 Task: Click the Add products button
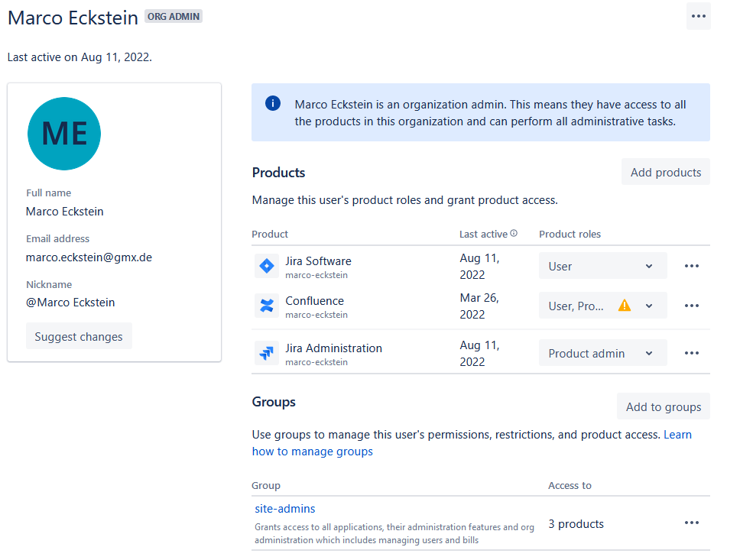tap(665, 171)
